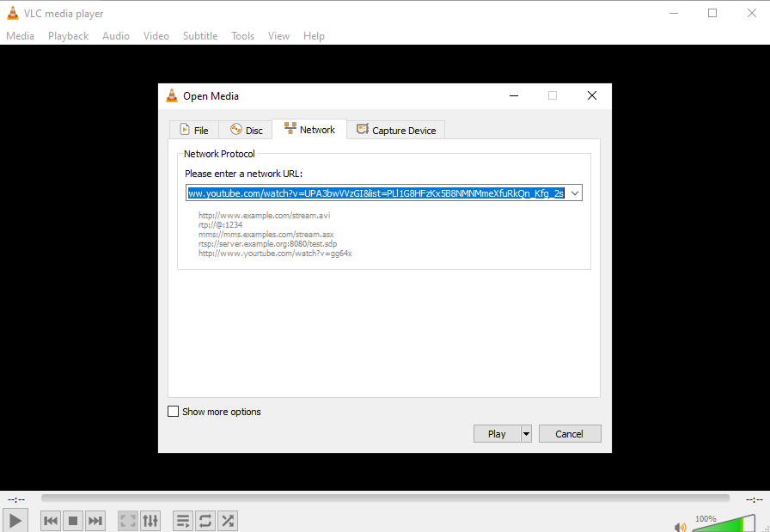Open the Audio menu
This screenshot has height=532, width=770.
click(x=116, y=36)
